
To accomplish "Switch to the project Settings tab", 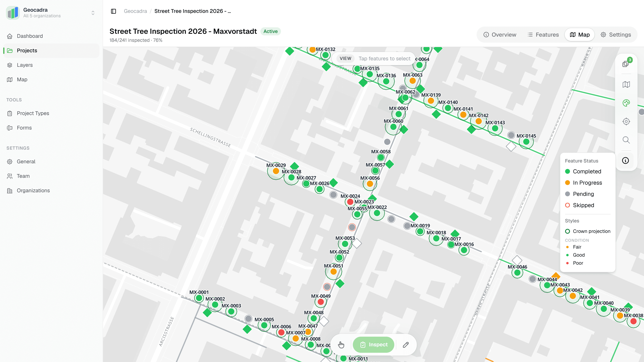I will (616, 35).
